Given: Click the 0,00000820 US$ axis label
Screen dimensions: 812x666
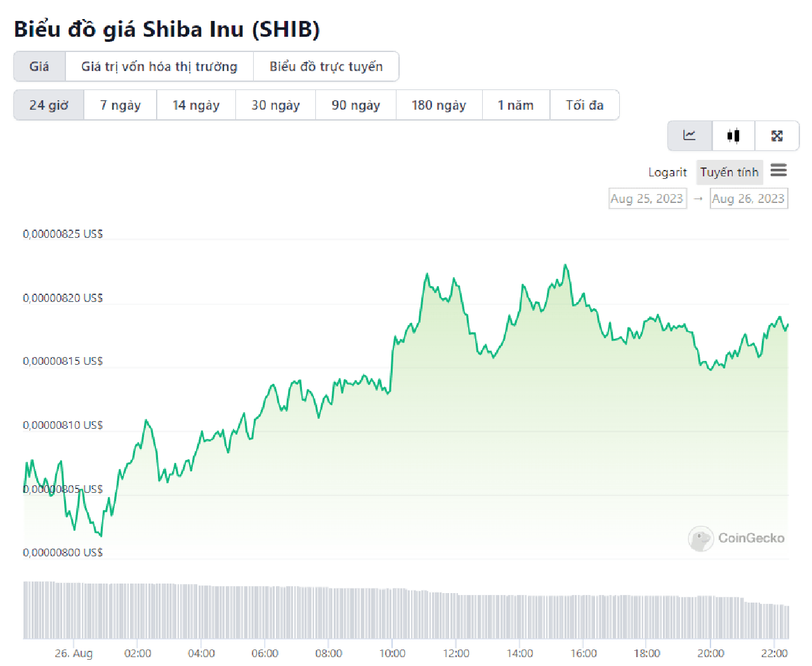Looking at the screenshot, I should [x=63, y=298].
